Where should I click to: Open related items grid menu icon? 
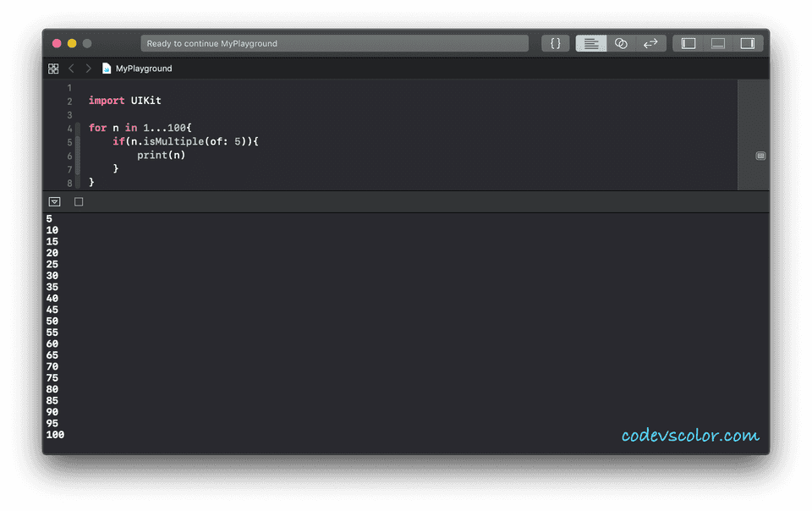pos(53,69)
